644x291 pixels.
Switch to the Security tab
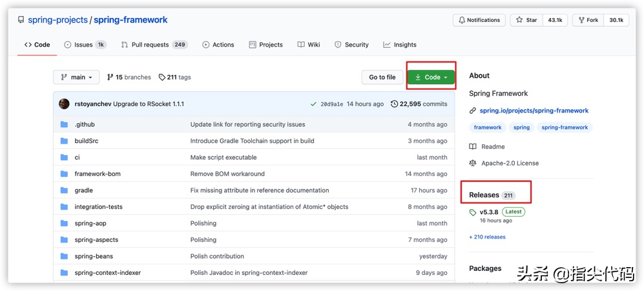[351, 45]
